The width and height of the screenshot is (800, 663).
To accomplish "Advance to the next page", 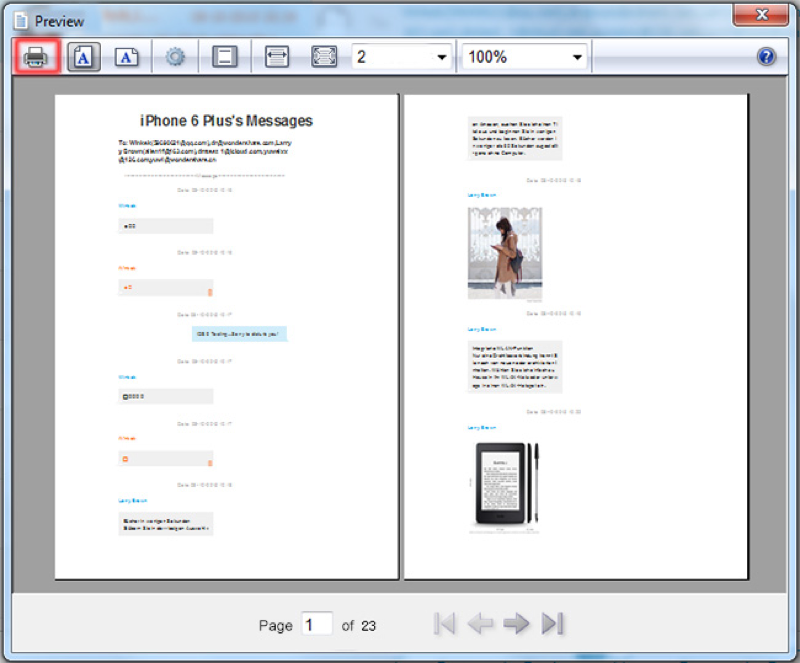I will pos(516,624).
